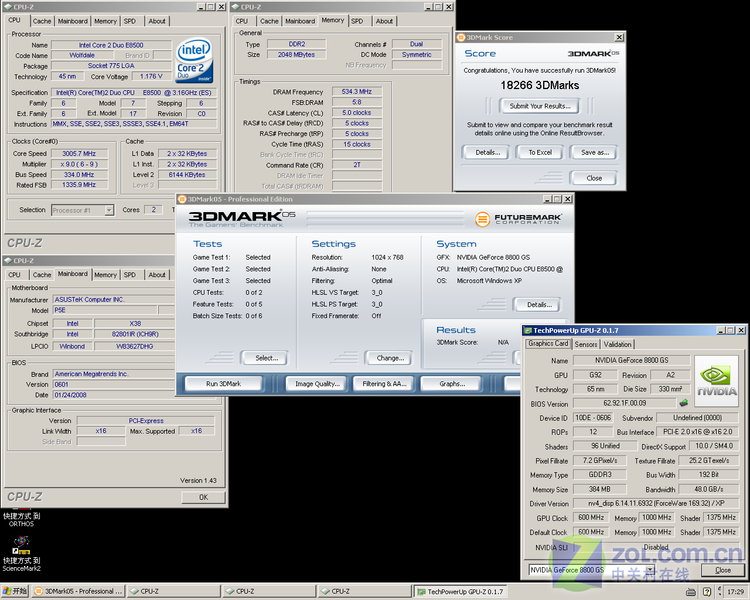Click the CAS# Latency value 5.0 clocks
750x600 pixels.
click(x=357, y=112)
